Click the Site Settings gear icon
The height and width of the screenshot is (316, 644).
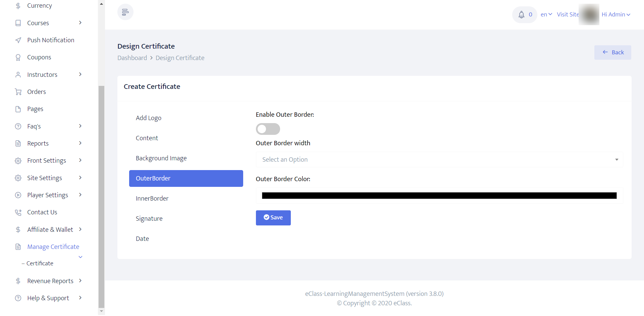[18, 178]
